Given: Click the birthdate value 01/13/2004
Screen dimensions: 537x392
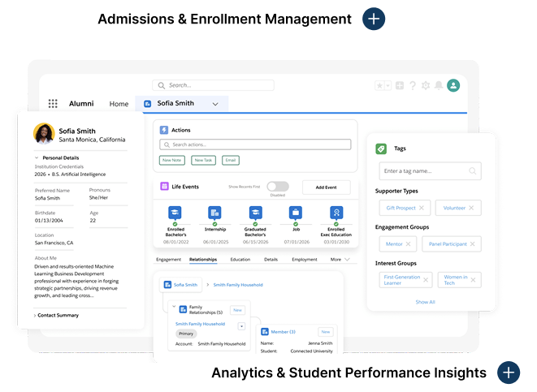Looking at the screenshot, I should point(49,220).
